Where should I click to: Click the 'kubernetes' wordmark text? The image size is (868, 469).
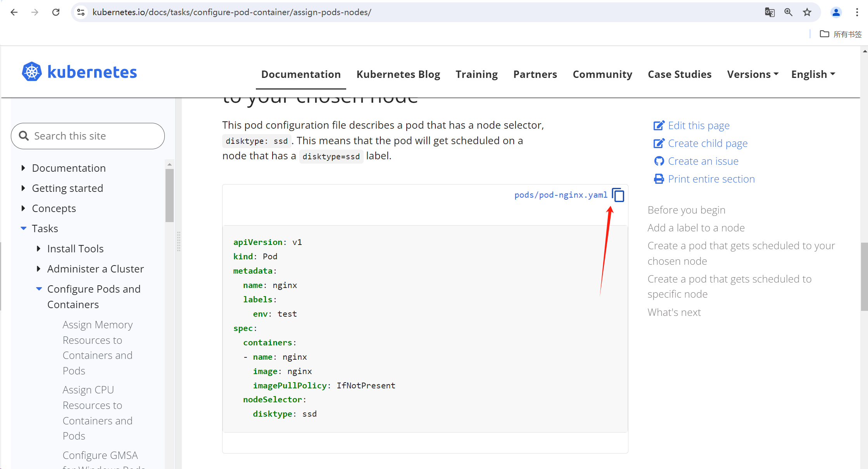coord(92,72)
